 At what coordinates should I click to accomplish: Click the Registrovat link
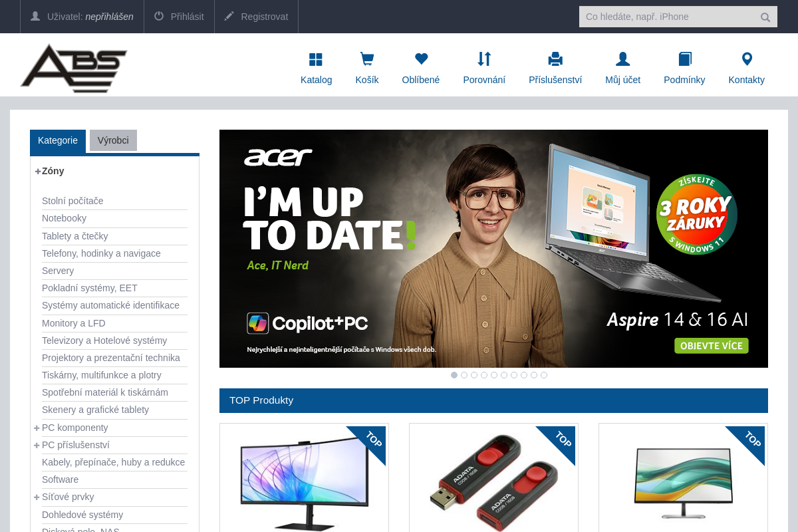click(x=265, y=17)
